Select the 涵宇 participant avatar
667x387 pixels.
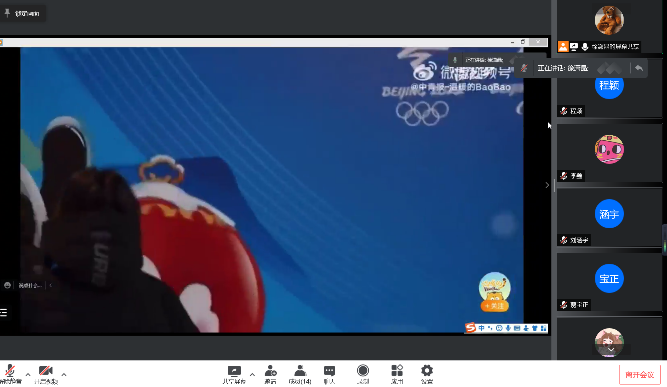(609, 213)
